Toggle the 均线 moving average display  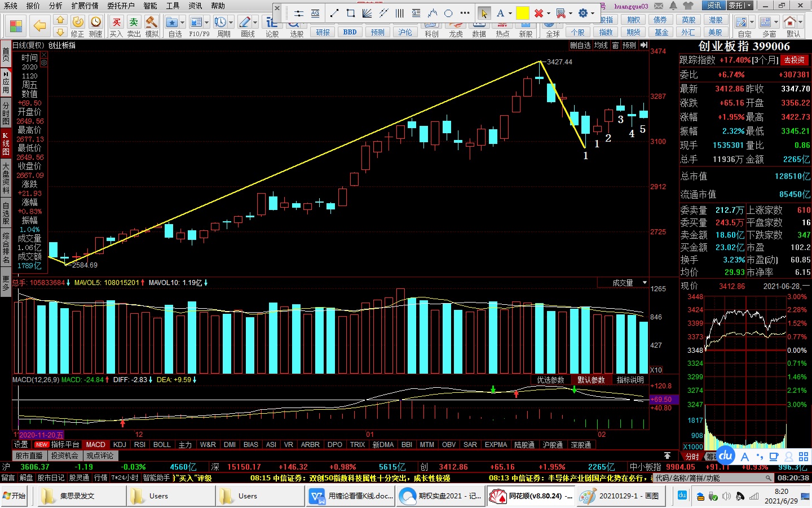click(x=601, y=45)
